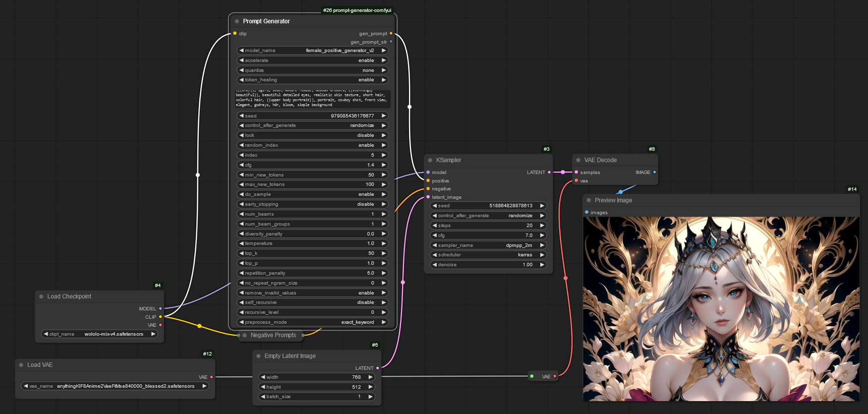Open the model_name dropdown female_positive_generator_v2
This screenshot has height=414, width=868.
point(313,51)
